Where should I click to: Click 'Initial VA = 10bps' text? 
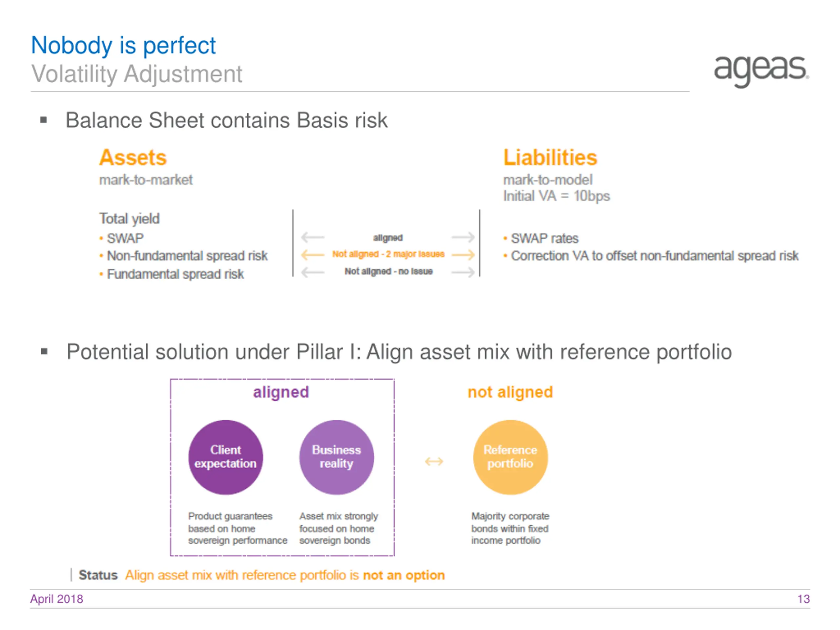point(556,196)
